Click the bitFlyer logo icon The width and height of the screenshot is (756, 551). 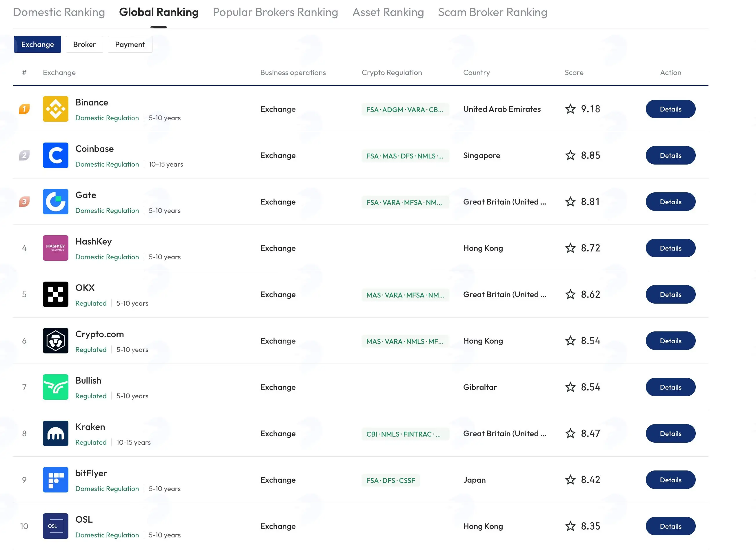click(55, 480)
